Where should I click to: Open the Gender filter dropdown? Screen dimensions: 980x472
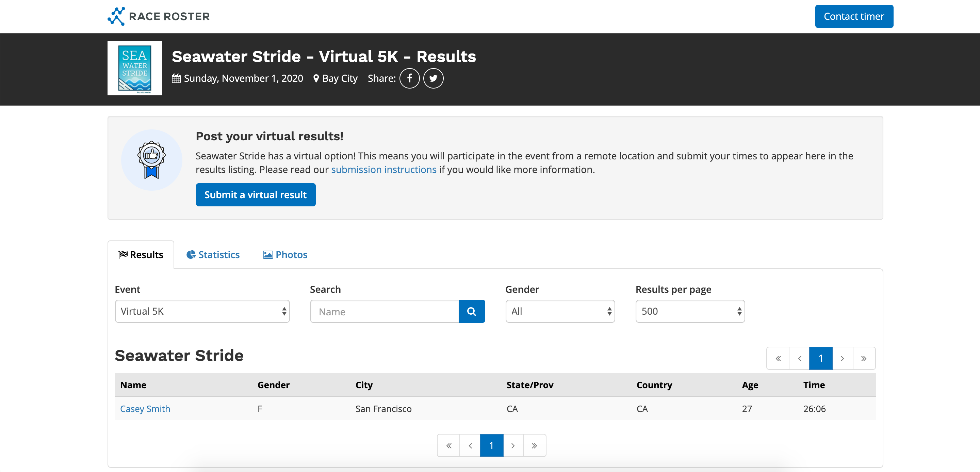pyautogui.click(x=560, y=311)
